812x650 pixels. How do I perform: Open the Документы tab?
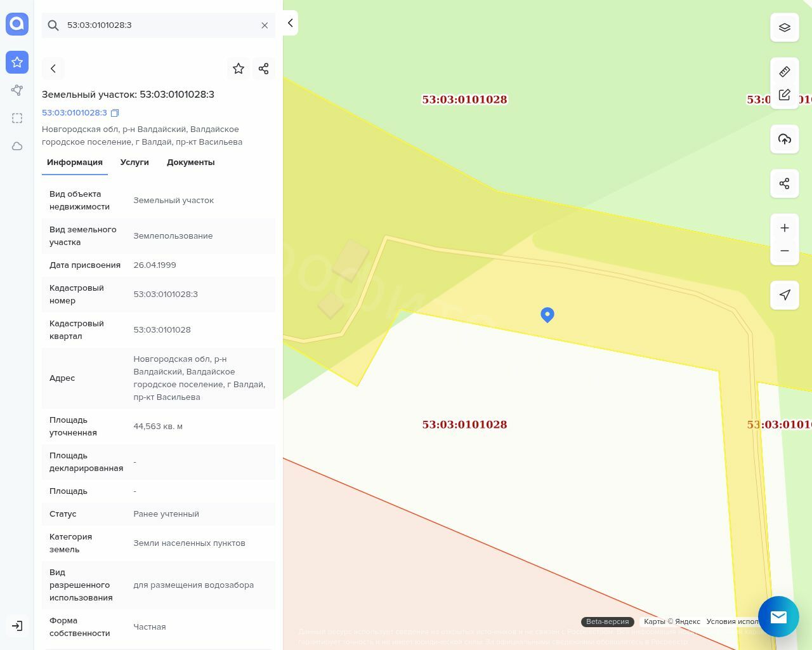click(x=190, y=162)
